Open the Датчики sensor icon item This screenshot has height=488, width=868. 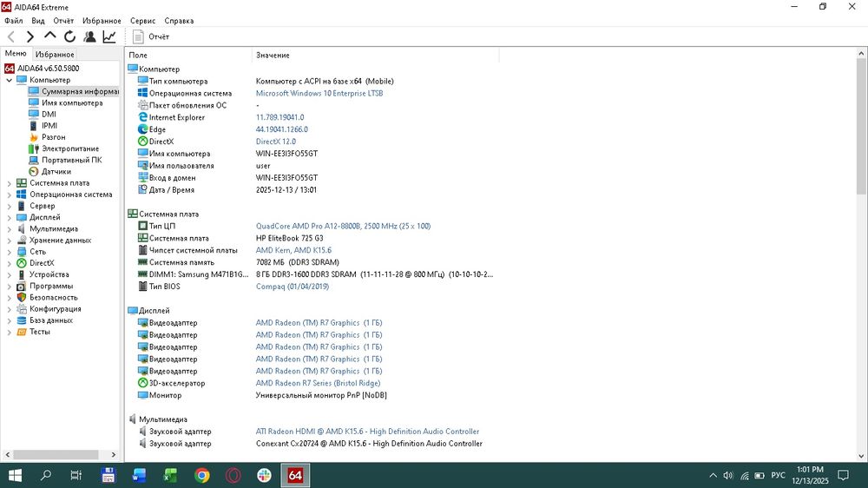[x=34, y=172]
